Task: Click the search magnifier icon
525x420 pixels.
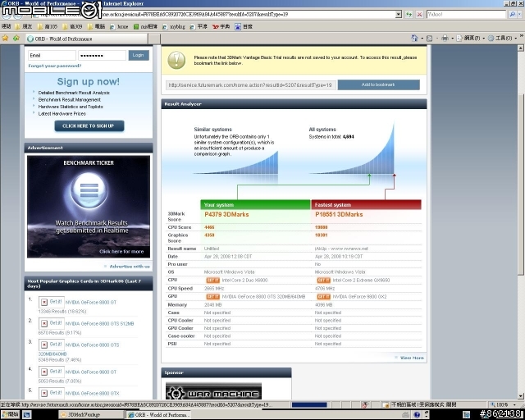Action: tap(512, 15)
